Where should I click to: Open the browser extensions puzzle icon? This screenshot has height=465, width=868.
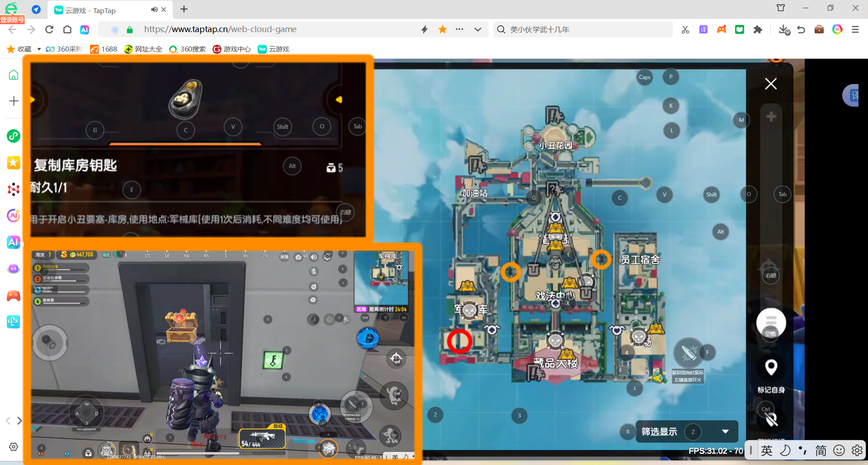[x=758, y=30]
